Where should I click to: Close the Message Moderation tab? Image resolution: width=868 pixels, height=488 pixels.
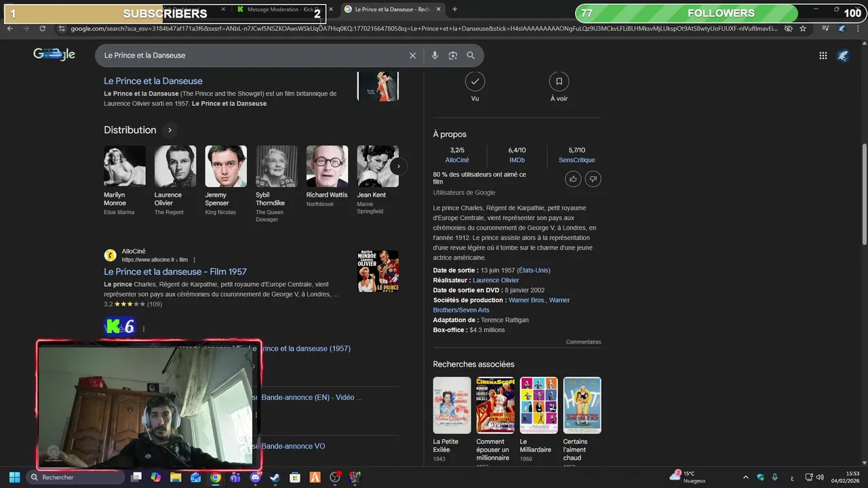(x=331, y=9)
